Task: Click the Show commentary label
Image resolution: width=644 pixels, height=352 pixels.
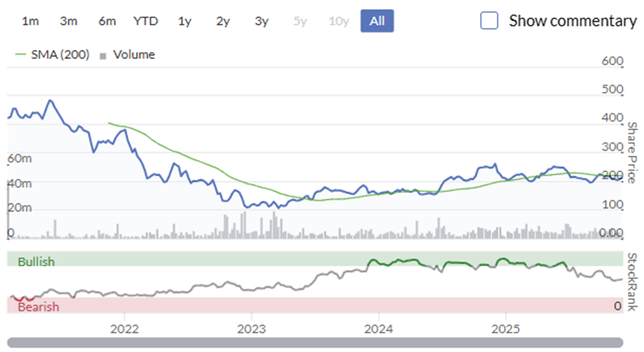Action: 573,21
